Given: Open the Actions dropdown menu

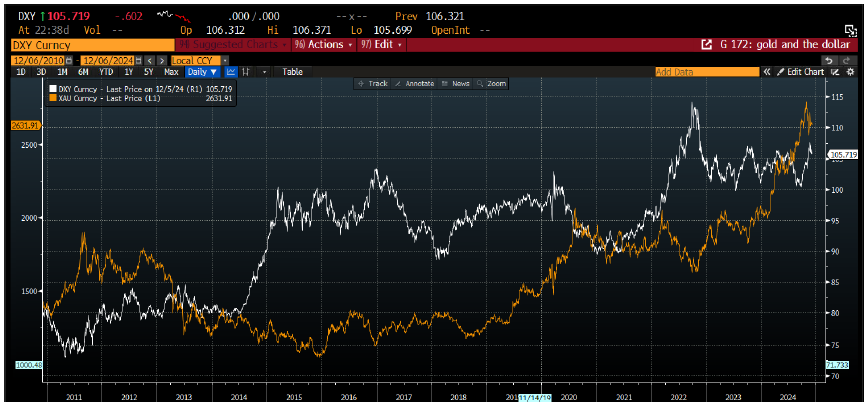Looking at the screenshot, I should click(328, 45).
